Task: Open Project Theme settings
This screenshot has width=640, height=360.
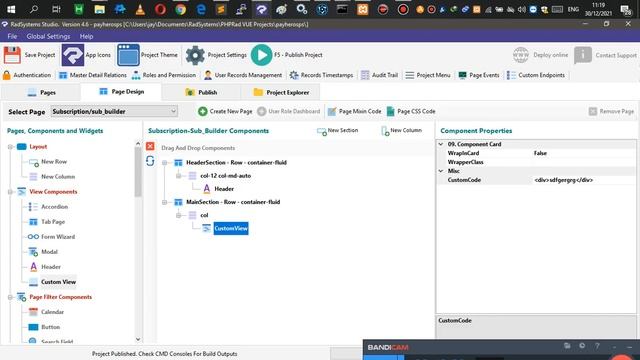Action: 147,55
